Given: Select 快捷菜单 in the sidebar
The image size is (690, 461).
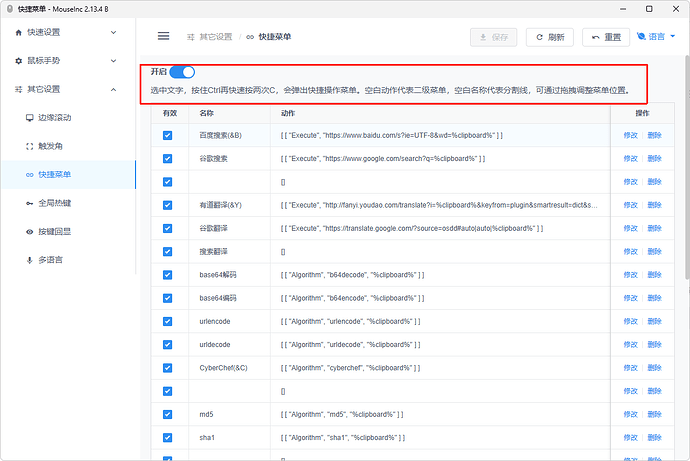Looking at the screenshot, I should click(x=68, y=175).
